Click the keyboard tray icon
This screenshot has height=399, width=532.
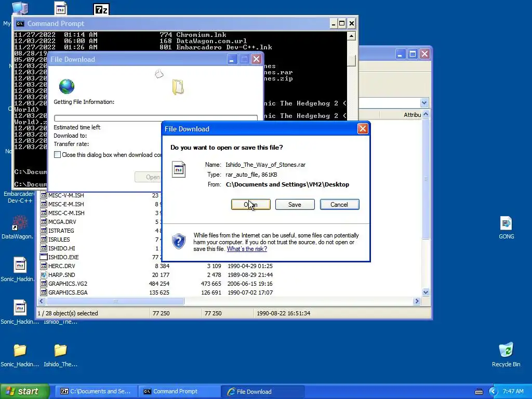click(478, 392)
